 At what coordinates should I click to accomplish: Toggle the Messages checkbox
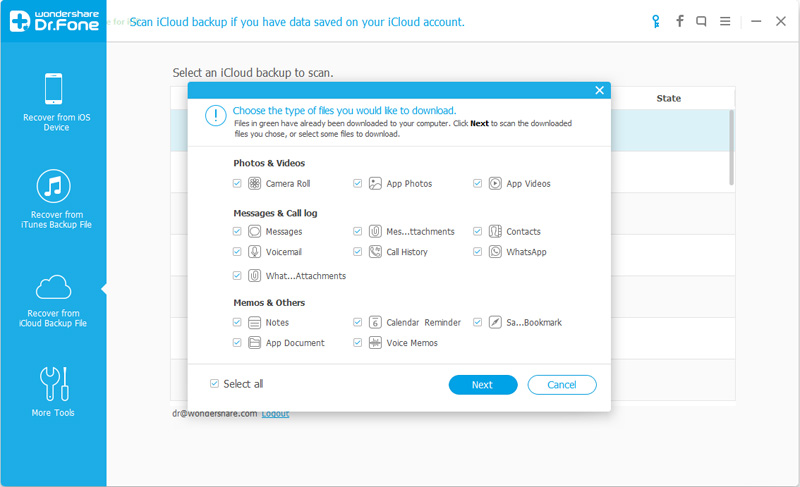[x=237, y=231]
